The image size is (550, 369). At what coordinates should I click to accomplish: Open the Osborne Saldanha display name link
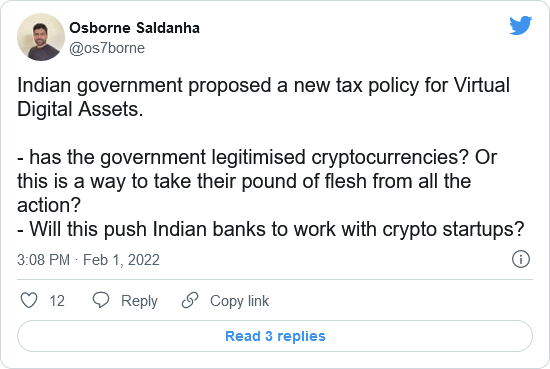tap(134, 28)
